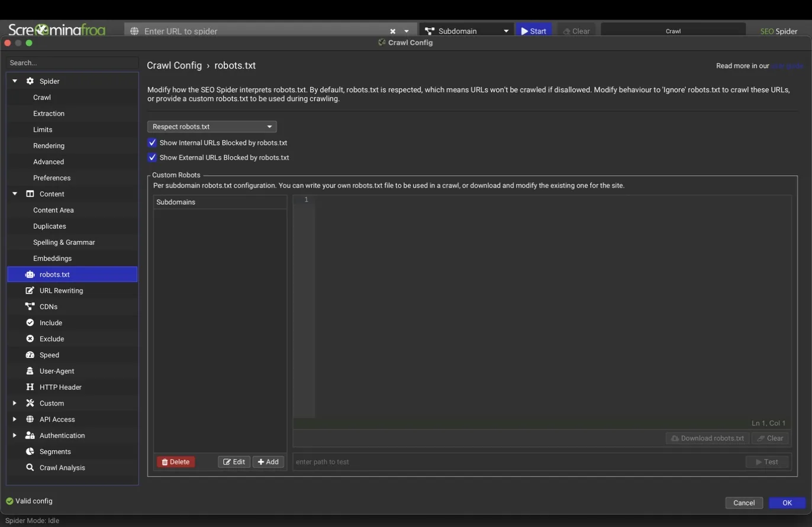Screen dimensions: 812x527
Task: Open the URL history dropdown arrow
Action: 407,31
